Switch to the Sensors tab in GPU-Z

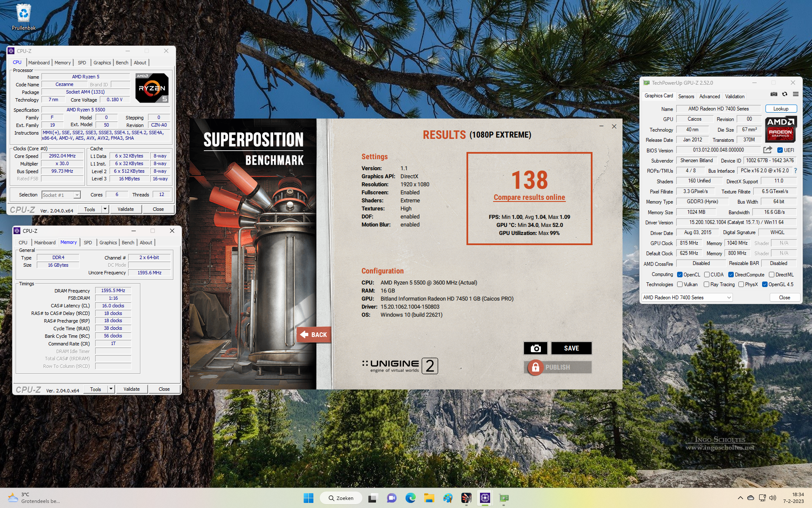(686, 97)
